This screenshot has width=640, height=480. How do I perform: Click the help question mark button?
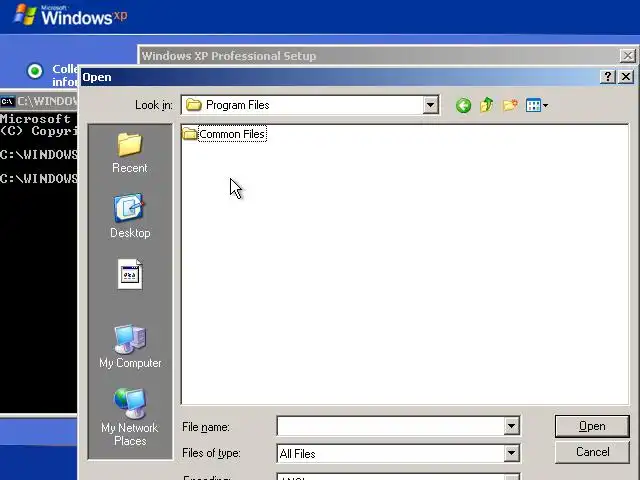click(x=607, y=77)
